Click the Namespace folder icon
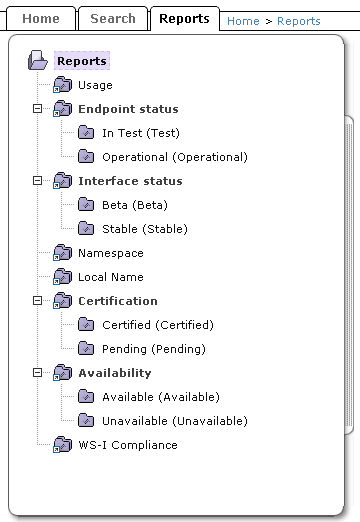 pos(63,253)
